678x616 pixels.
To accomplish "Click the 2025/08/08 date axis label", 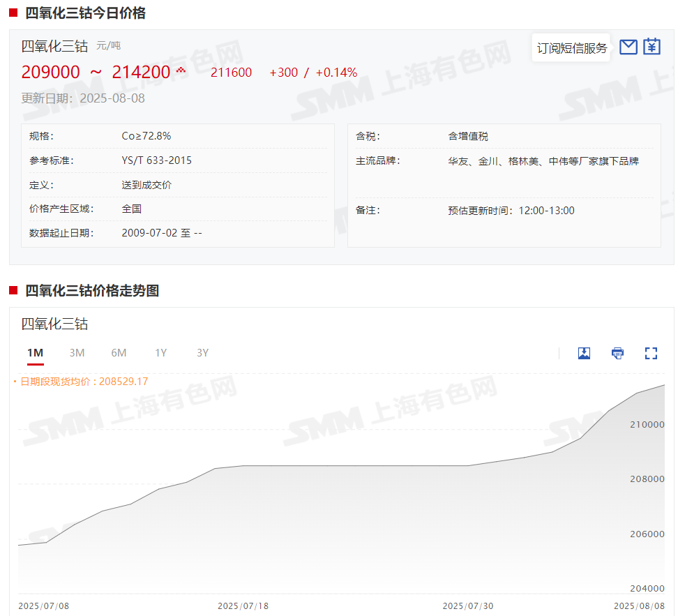I will click(639, 606).
